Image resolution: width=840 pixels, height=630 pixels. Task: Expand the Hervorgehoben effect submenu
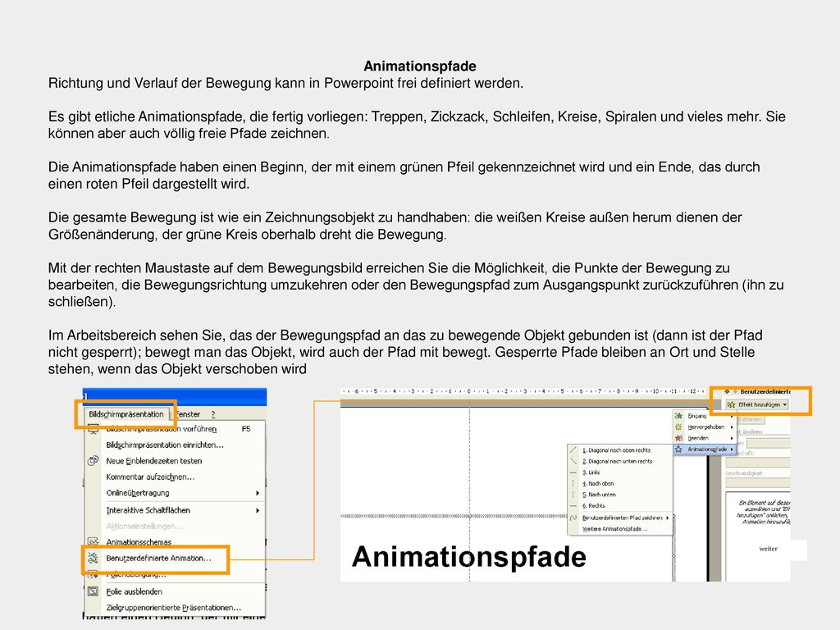704,427
